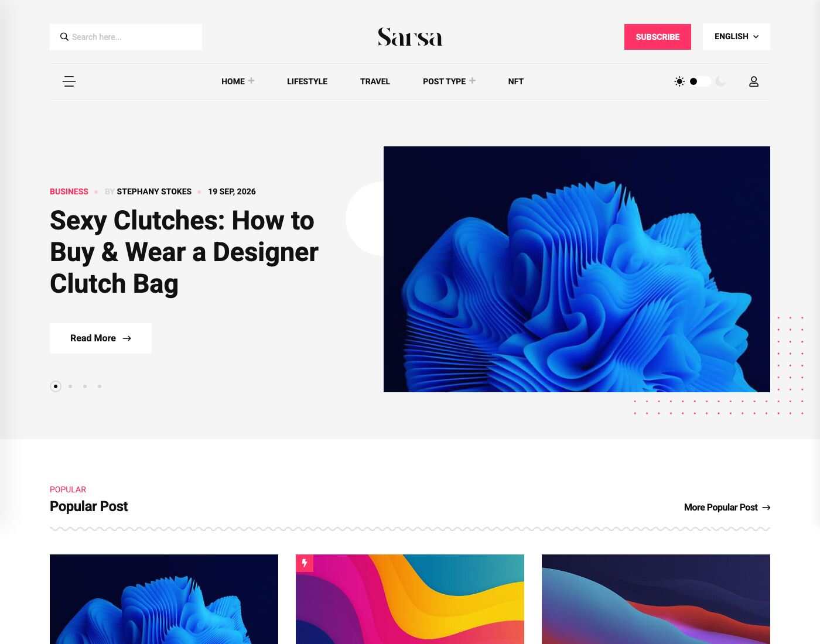
Task: Open the Lifestyle menu item
Action: [307, 81]
